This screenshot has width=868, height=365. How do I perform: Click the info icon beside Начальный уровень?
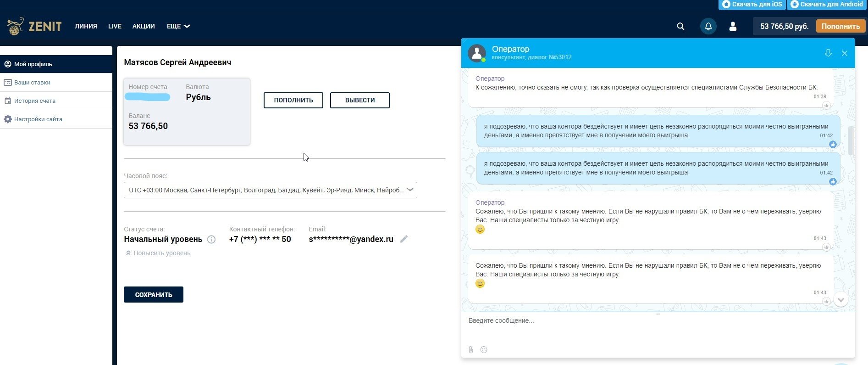(x=211, y=239)
